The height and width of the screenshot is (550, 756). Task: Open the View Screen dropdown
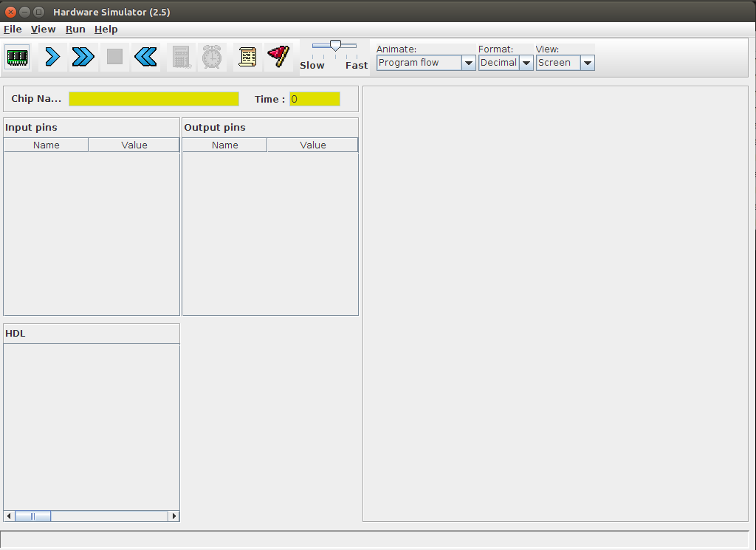[x=587, y=63]
